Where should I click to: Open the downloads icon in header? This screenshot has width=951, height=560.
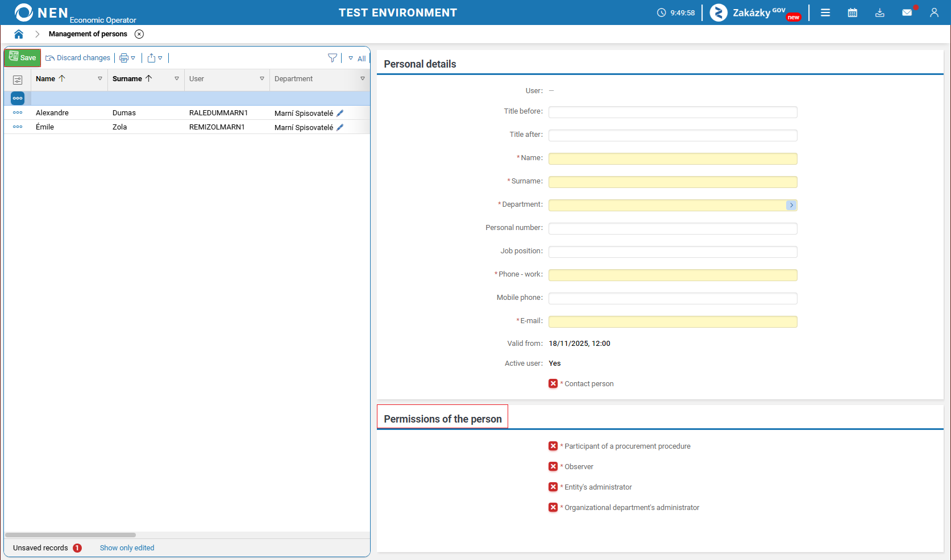click(880, 12)
